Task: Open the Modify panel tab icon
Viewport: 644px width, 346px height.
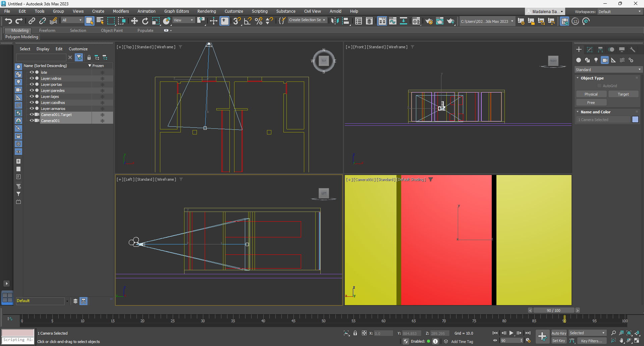Action: (x=590, y=50)
